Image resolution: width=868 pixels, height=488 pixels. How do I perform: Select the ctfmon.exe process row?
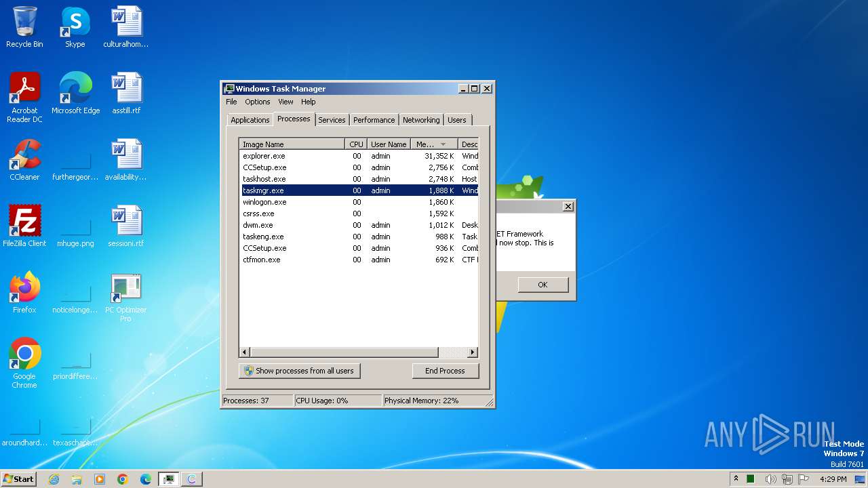click(359, 260)
